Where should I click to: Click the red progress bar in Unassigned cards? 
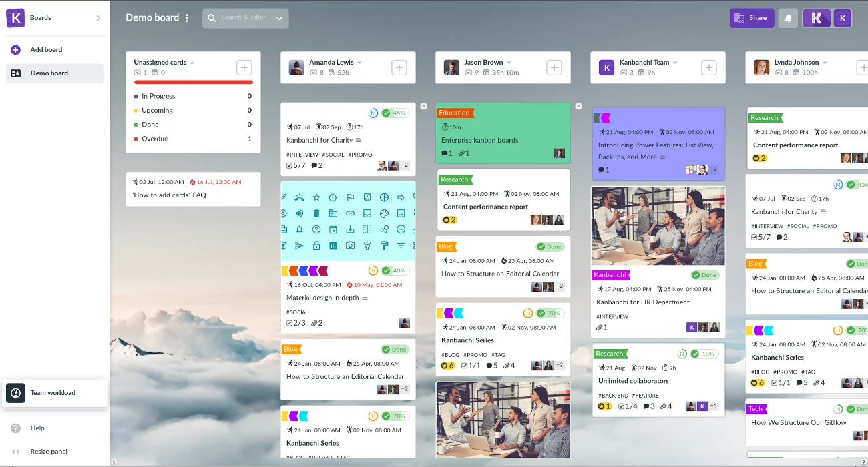tap(194, 82)
